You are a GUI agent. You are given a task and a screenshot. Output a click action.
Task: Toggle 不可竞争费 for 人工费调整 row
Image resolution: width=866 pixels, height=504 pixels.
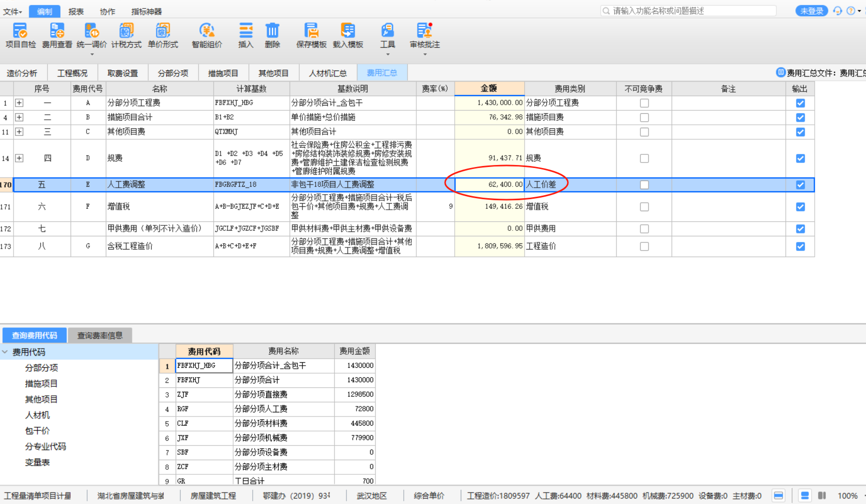[x=644, y=185]
